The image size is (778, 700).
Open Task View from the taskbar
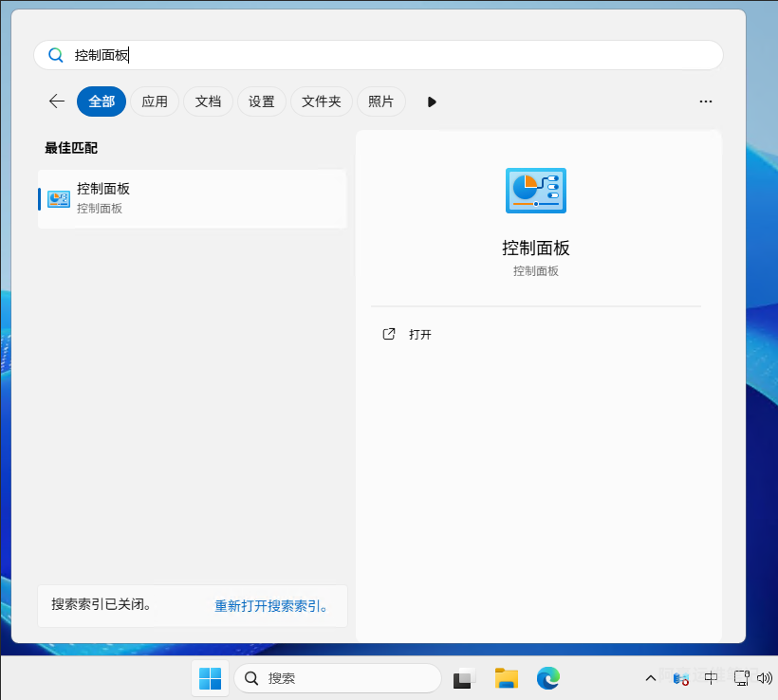point(463,678)
